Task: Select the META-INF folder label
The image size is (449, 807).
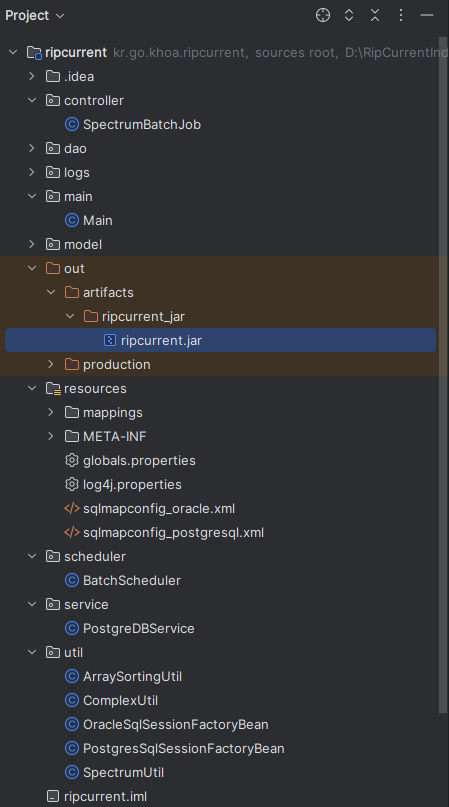Action: [x=114, y=436]
